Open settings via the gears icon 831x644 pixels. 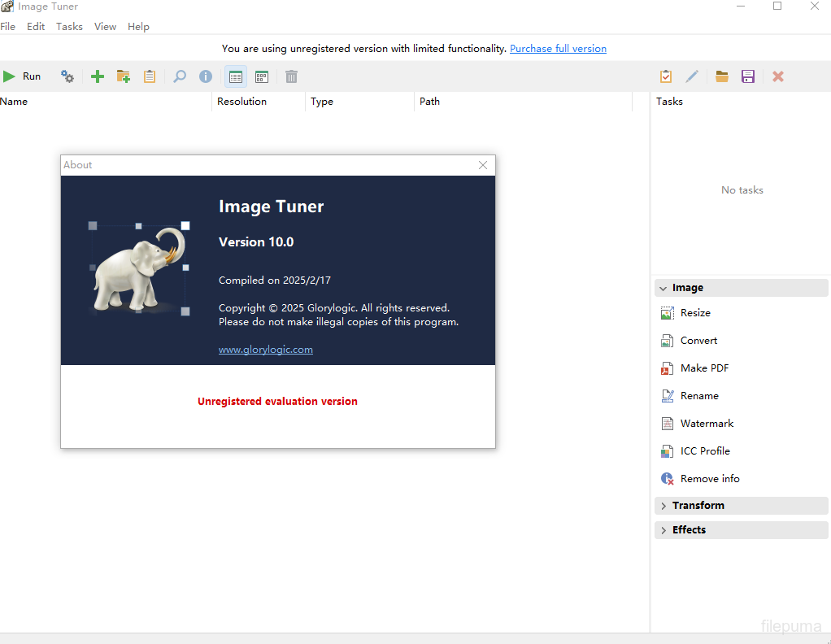coord(67,76)
